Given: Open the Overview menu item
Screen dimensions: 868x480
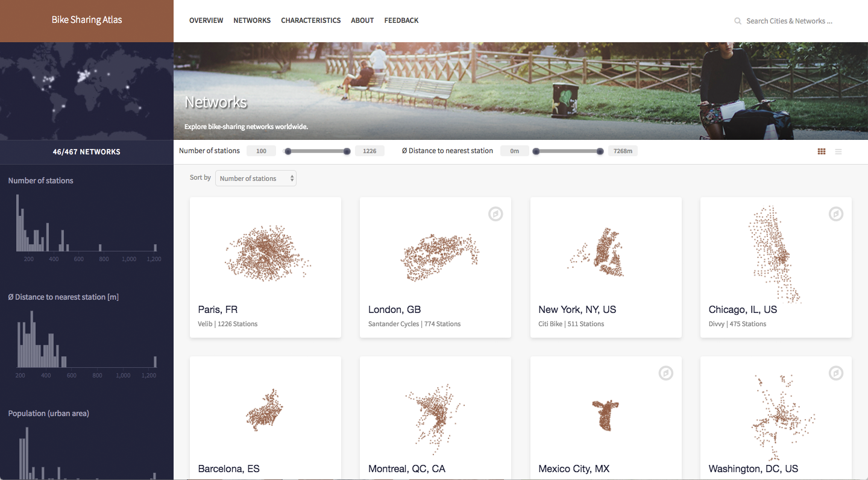Looking at the screenshot, I should 206,21.
